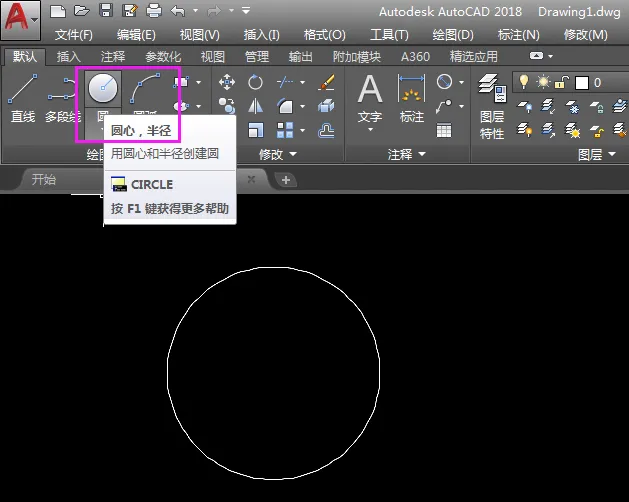Click the white layer color swatch
The image size is (629, 502).
pyautogui.click(x=582, y=83)
